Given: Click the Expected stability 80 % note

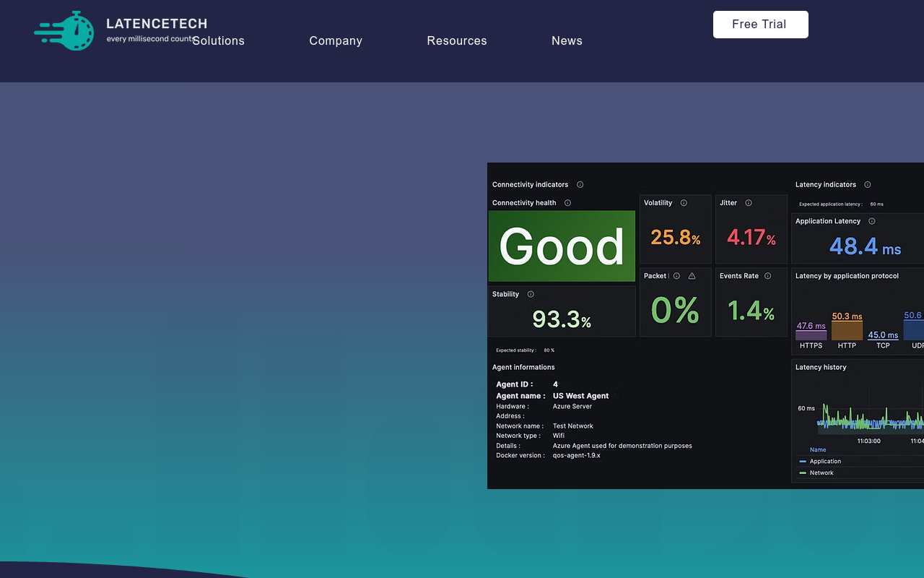Looking at the screenshot, I should [525, 350].
